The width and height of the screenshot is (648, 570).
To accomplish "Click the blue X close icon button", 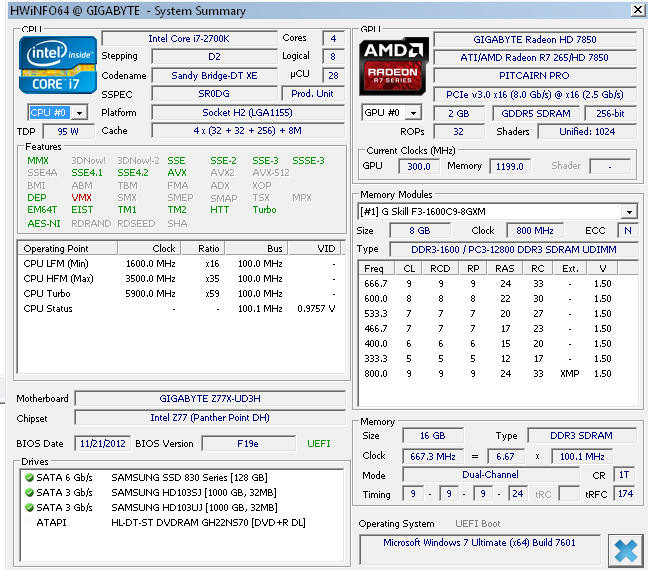I will tap(626, 551).
